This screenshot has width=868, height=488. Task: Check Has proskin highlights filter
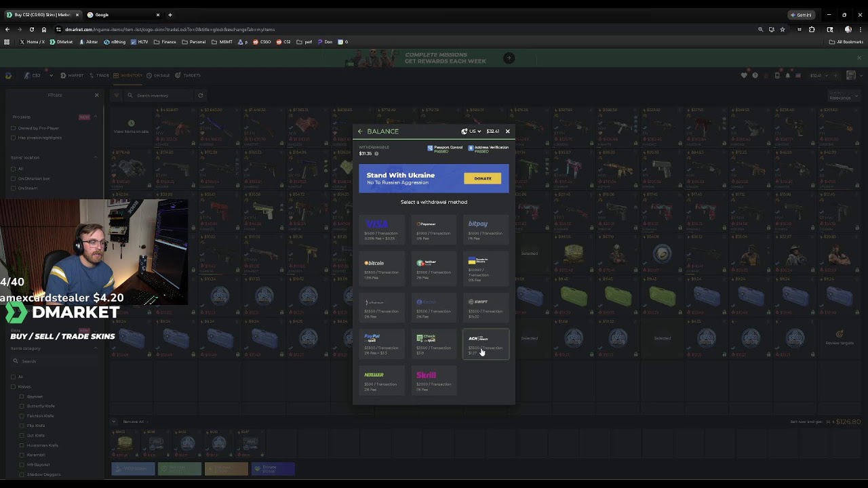[13, 138]
